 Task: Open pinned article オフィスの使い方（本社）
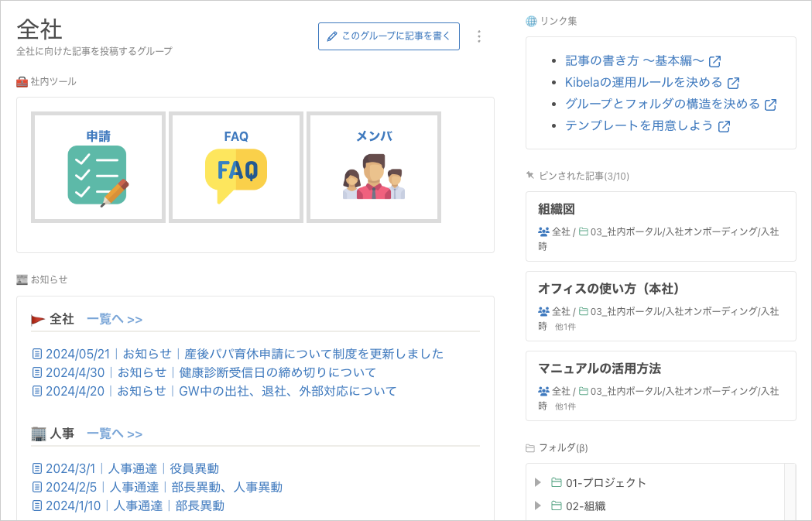(608, 289)
